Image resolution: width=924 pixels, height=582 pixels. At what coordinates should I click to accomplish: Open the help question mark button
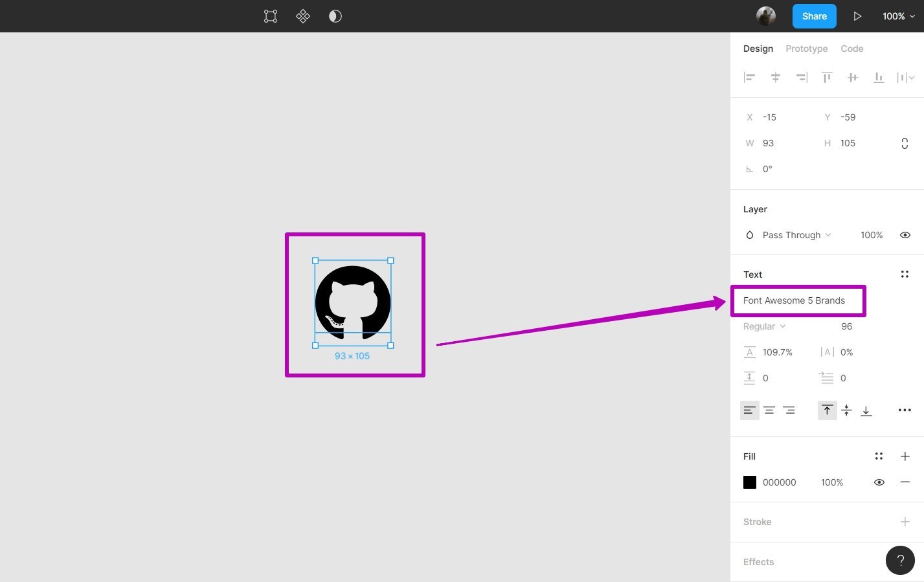pyautogui.click(x=900, y=561)
